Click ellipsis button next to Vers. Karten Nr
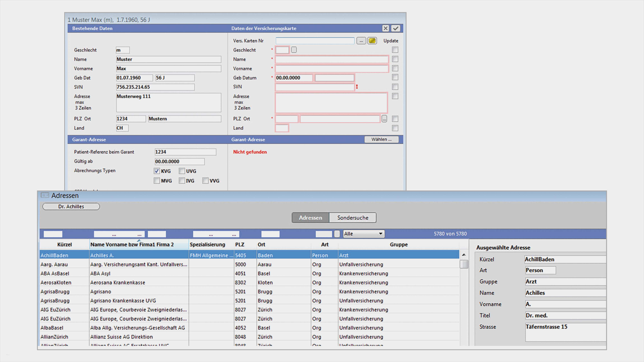The width and height of the screenshot is (644, 362). (x=361, y=41)
